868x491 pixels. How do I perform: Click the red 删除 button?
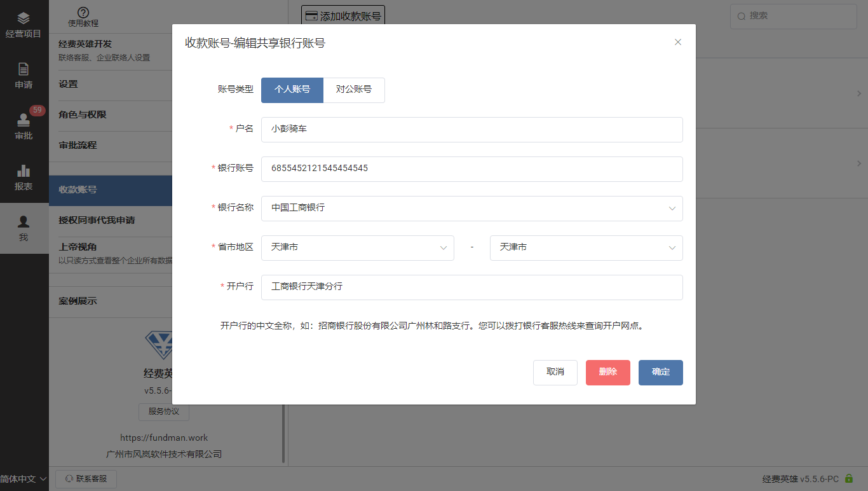pyautogui.click(x=607, y=372)
